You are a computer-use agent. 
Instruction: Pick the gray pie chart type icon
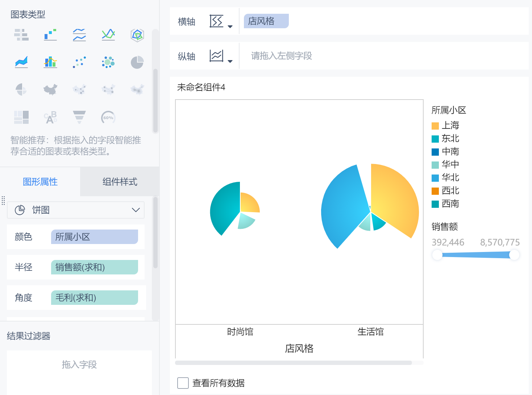point(137,62)
